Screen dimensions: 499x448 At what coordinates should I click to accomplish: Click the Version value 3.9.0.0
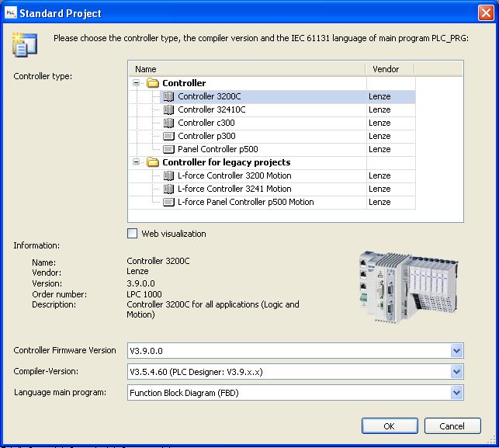point(140,283)
